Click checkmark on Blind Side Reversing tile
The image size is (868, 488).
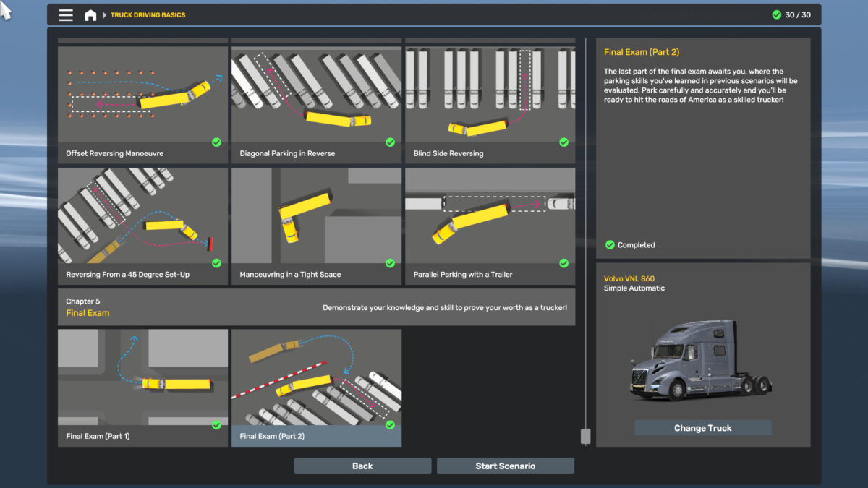pyautogui.click(x=563, y=142)
